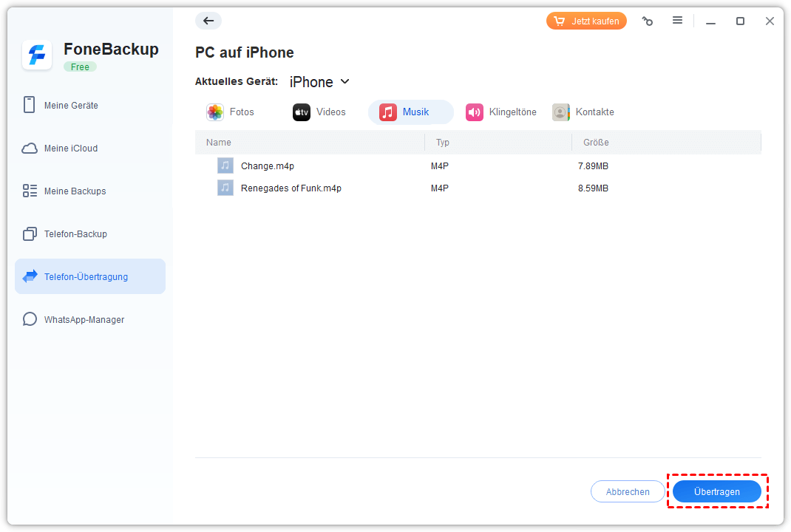The width and height of the screenshot is (791, 532).
Task: Click the PC auf iPhone heading
Action: pyautogui.click(x=244, y=52)
